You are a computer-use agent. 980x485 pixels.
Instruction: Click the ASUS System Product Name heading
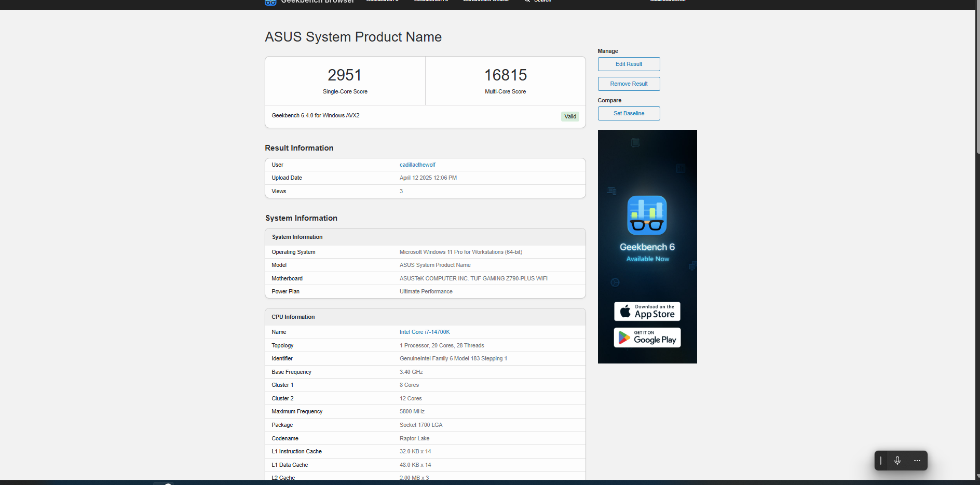tap(353, 37)
